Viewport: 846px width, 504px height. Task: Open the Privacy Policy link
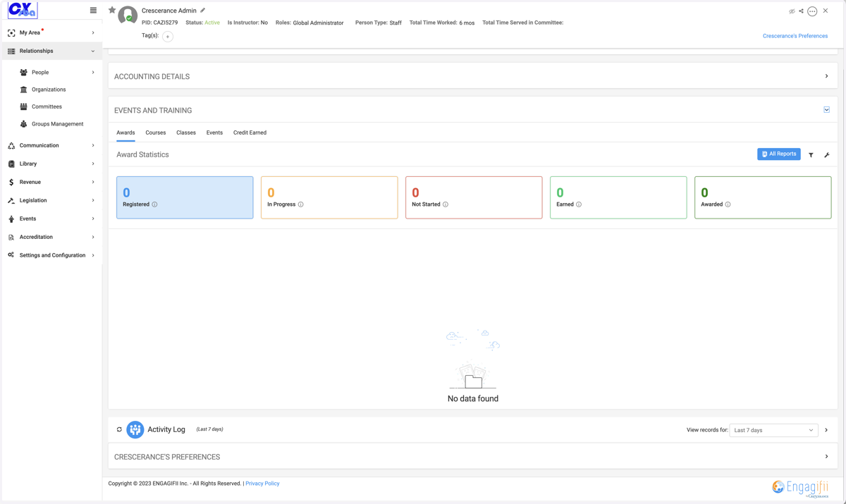262,484
